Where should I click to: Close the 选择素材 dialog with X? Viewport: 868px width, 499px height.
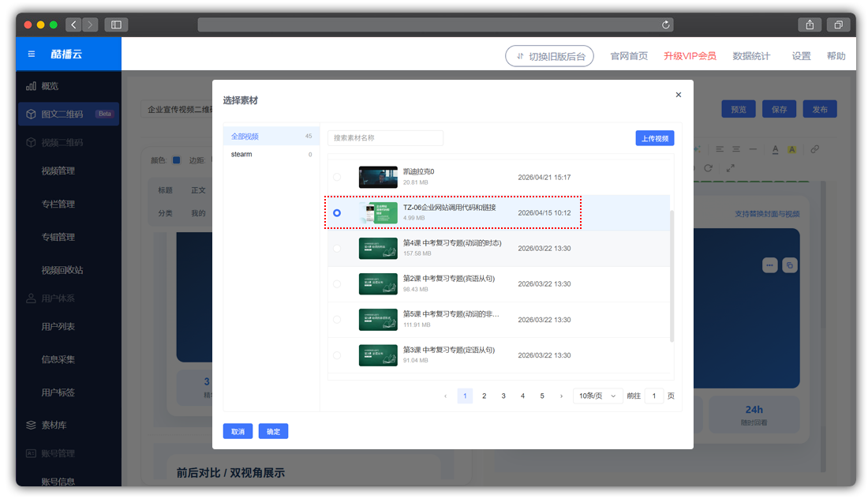pos(678,95)
